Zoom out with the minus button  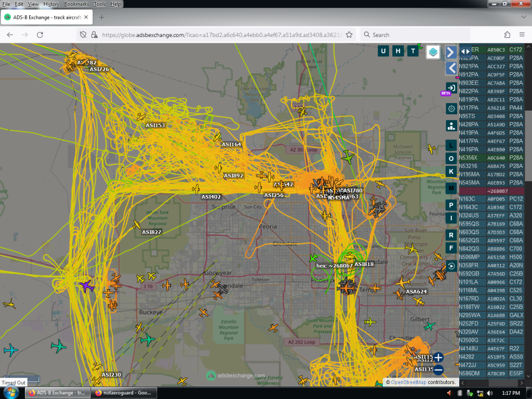coord(438,370)
